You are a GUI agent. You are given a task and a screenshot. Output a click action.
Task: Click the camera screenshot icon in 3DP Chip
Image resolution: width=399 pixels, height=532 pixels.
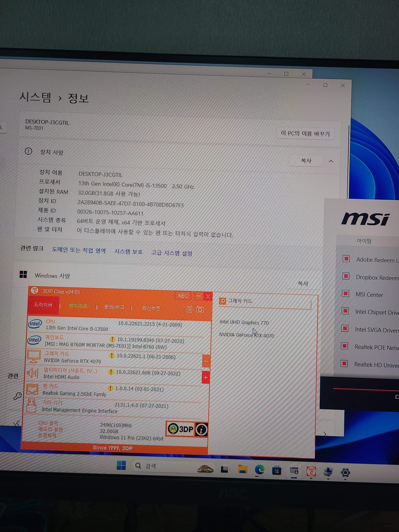(200, 309)
